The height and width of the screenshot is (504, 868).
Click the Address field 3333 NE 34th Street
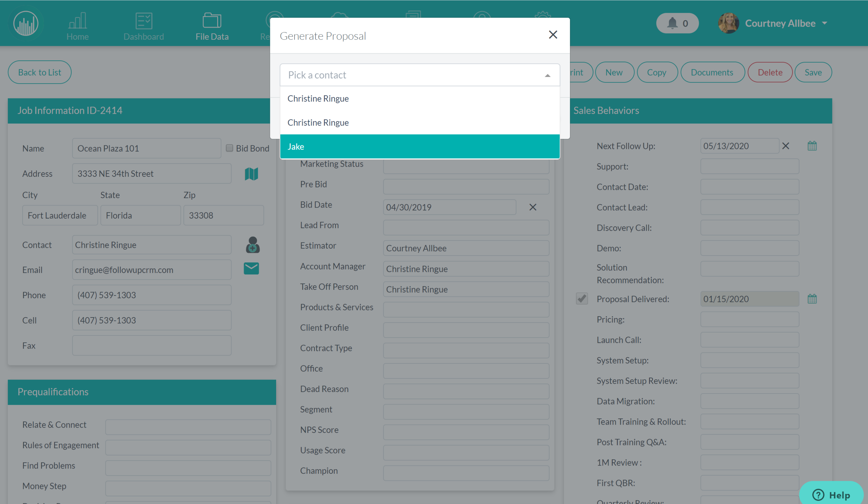(152, 174)
